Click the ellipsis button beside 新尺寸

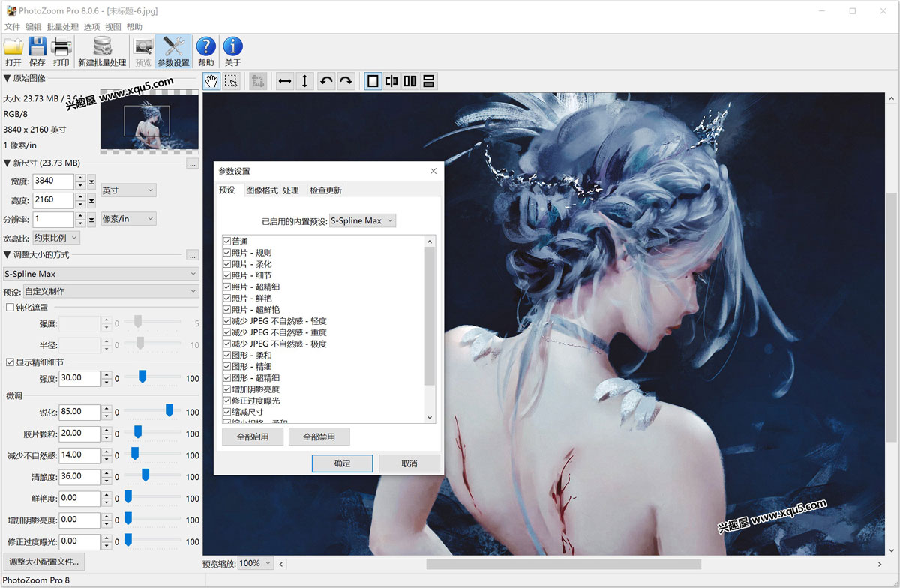click(x=193, y=163)
